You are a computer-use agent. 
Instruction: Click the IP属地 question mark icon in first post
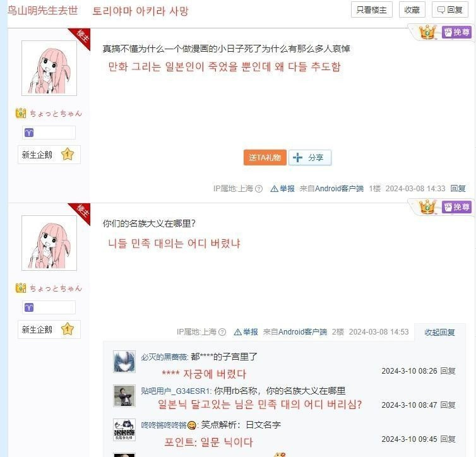259,189
